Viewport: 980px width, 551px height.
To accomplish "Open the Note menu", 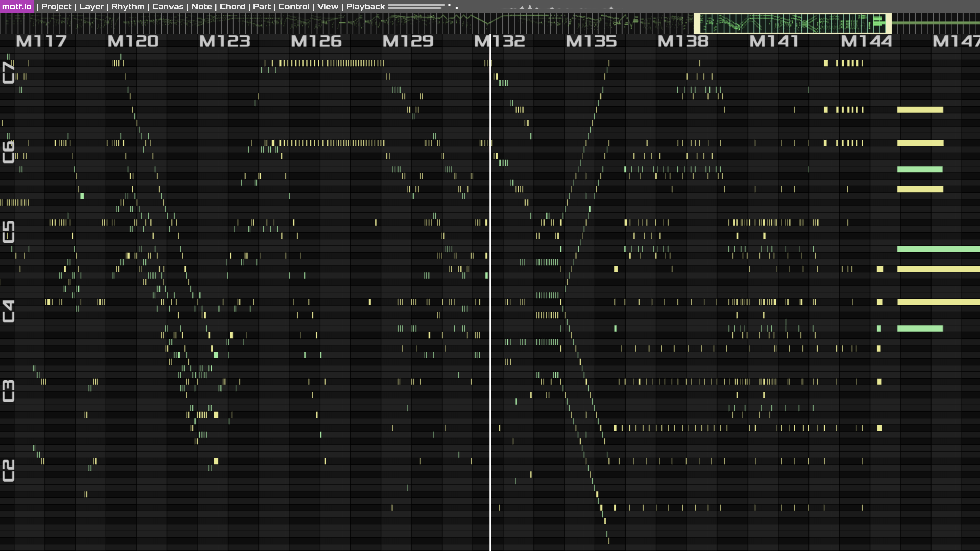I will 202,6.
